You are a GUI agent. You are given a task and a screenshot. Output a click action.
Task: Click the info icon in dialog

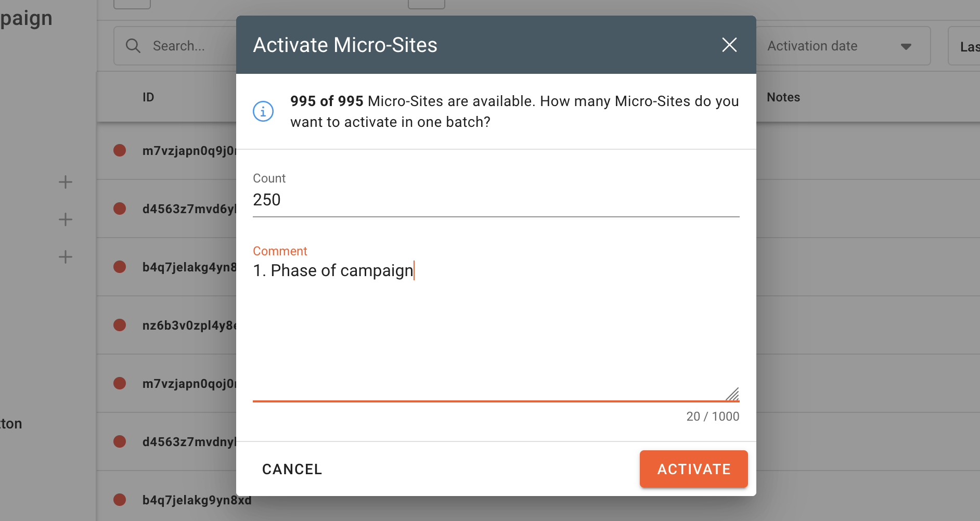[x=263, y=111]
